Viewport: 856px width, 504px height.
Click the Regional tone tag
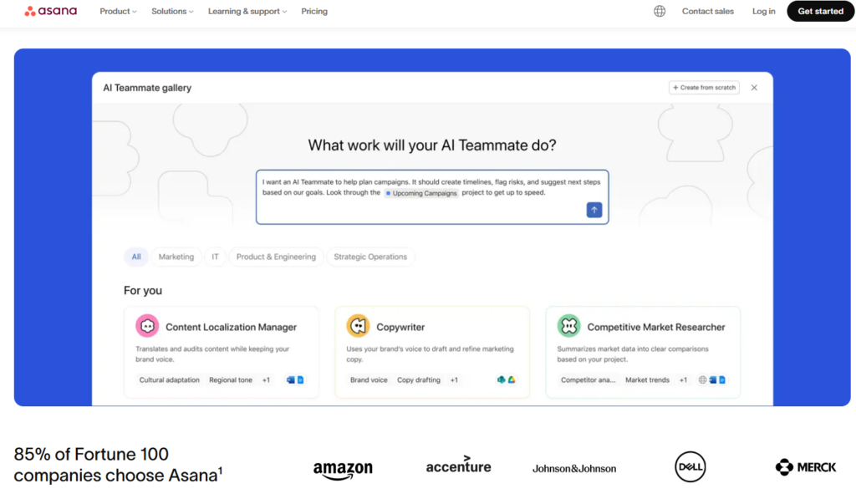pyautogui.click(x=231, y=380)
